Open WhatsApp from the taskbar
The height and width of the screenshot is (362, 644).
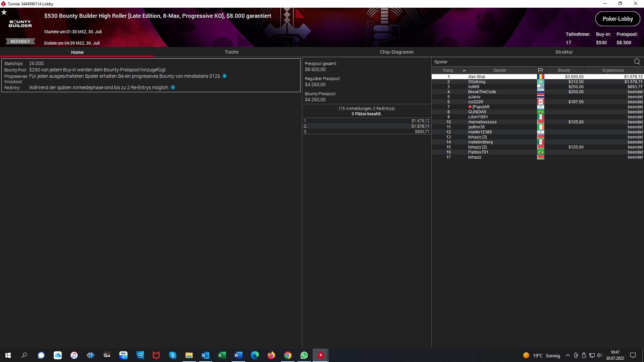click(304, 355)
